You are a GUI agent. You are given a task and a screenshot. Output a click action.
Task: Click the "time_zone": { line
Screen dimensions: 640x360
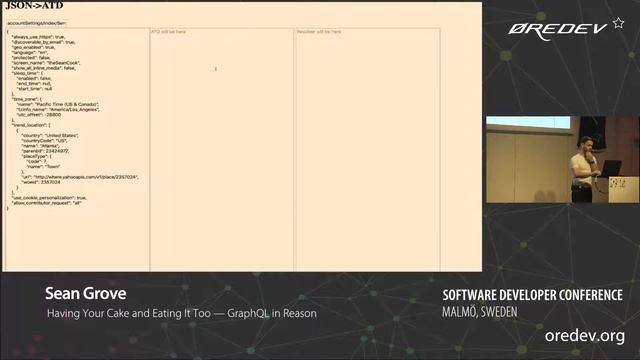pyautogui.click(x=27, y=99)
